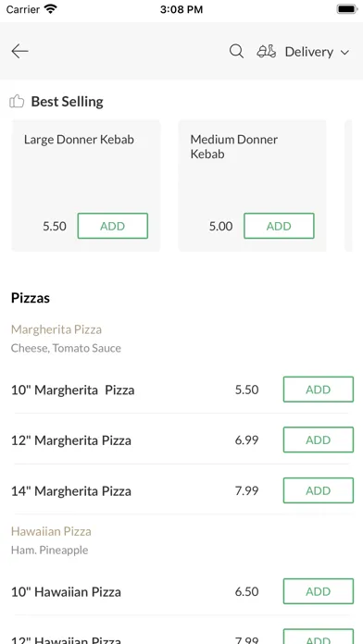Image resolution: width=363 pixels, height=644 pixels.
Task: Tap the delivery scooter icon
Action: (x=267, y=51)
